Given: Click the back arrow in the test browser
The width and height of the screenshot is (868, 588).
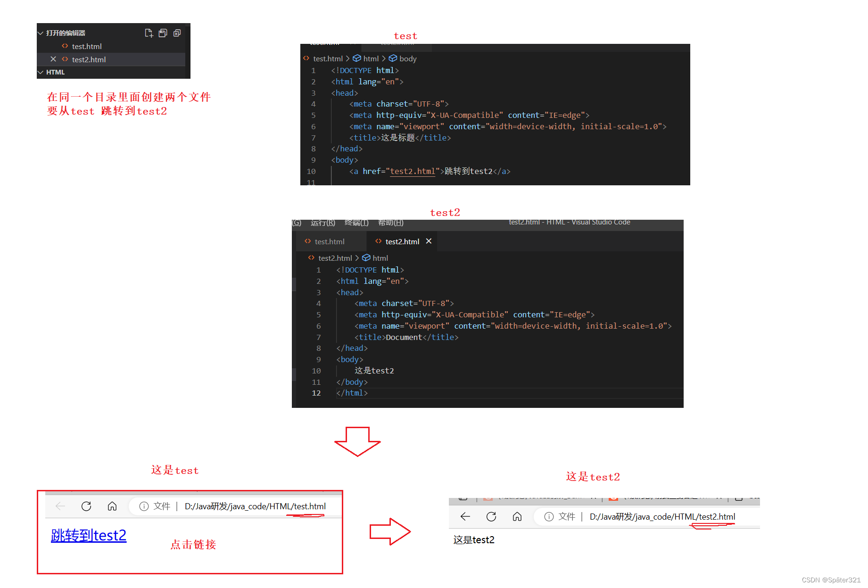Looking at the screenshot, I should pos(60,506).
